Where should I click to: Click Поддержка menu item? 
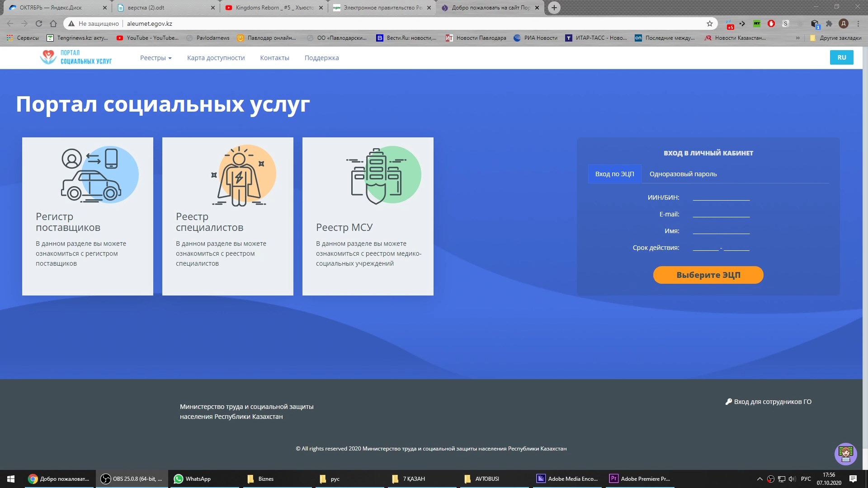(x=321, y=57)
